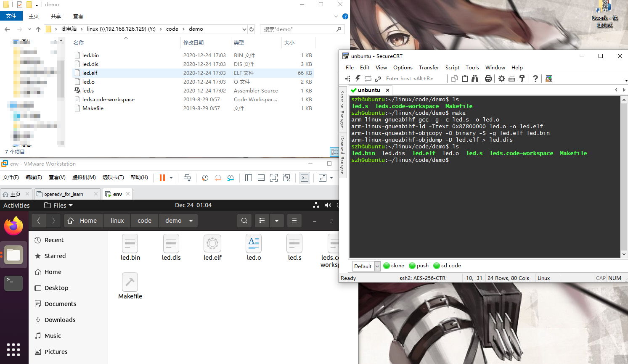
Task: Click the Public Key assistant key icon
Action: click(x=522, y=79)
